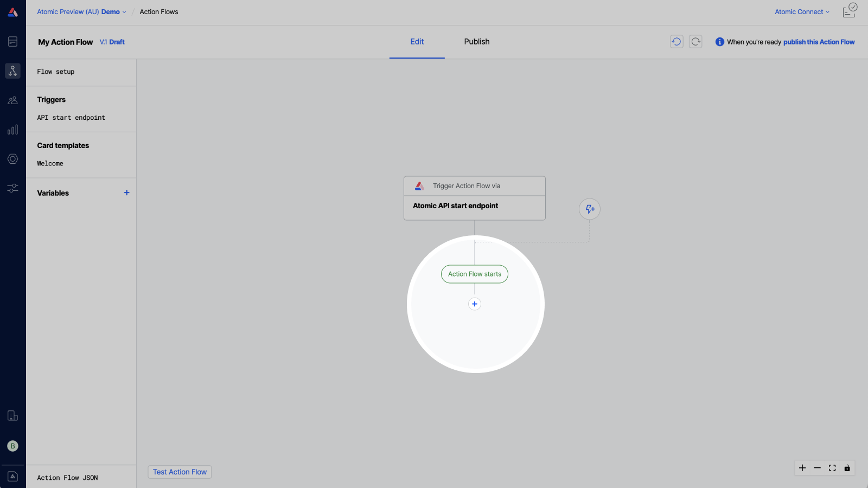
Task: Switch to the Edit tab
Action: 417,42
